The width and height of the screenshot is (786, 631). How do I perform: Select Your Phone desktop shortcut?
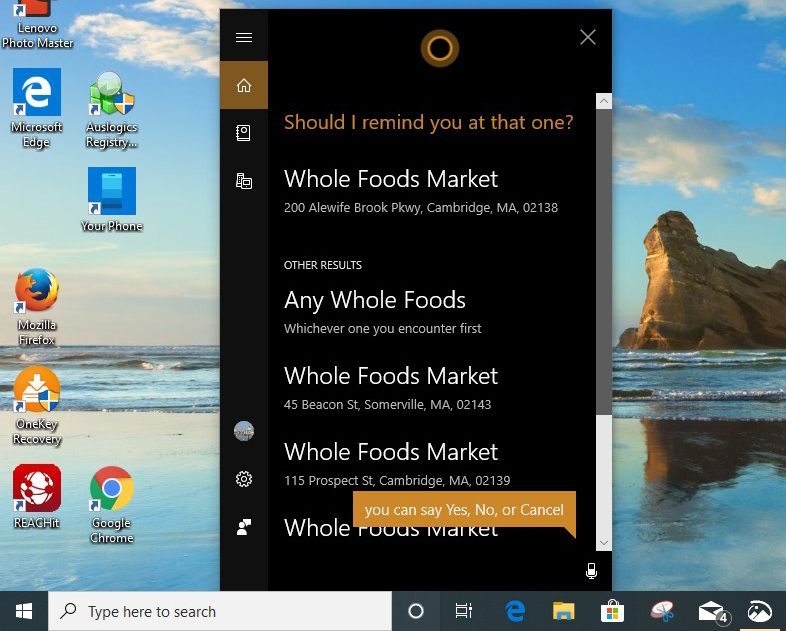(x=111, y=199)
